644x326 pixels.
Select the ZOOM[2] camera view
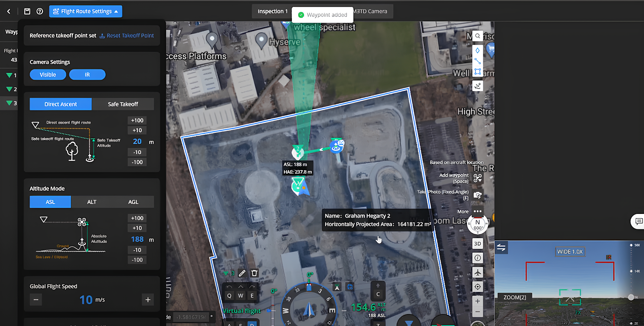(515, 297)
